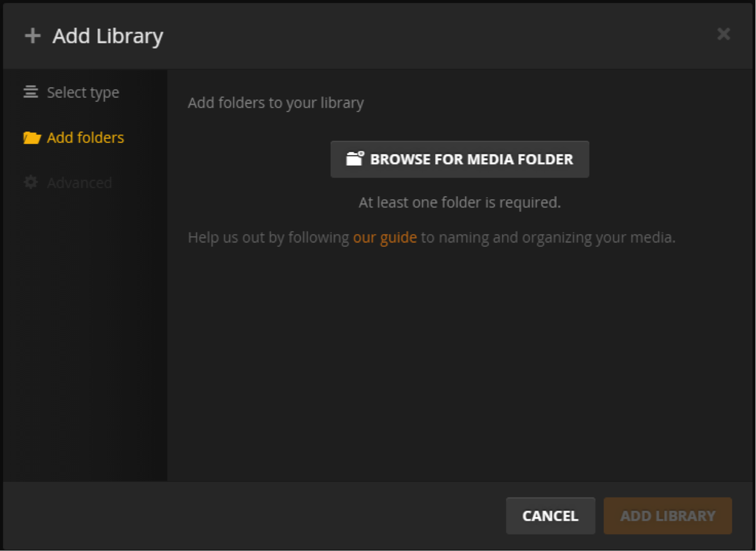Image resolution: width=756 pixels, height=551 pixels.
Task: Click the list icon next to Select type
Action: (x=30, y=91)
